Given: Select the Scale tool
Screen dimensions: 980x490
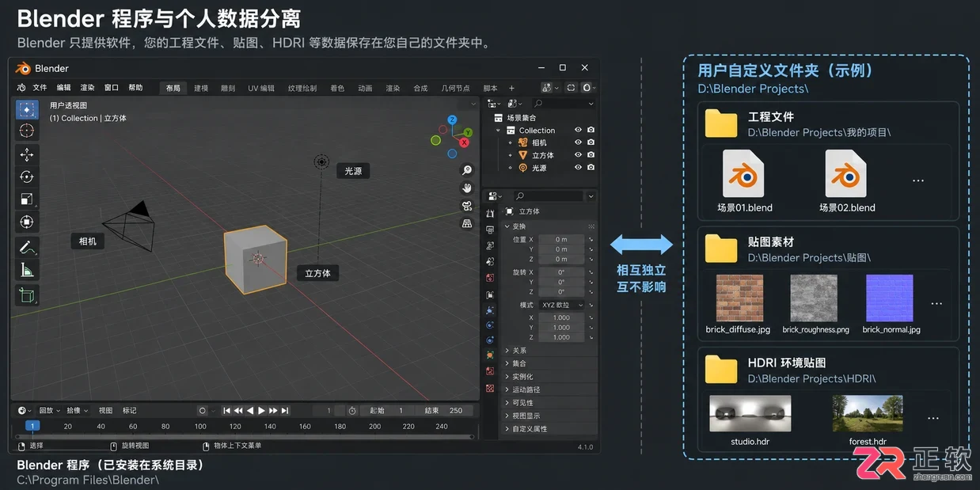Looking at the screenshot, I should 27,199.
